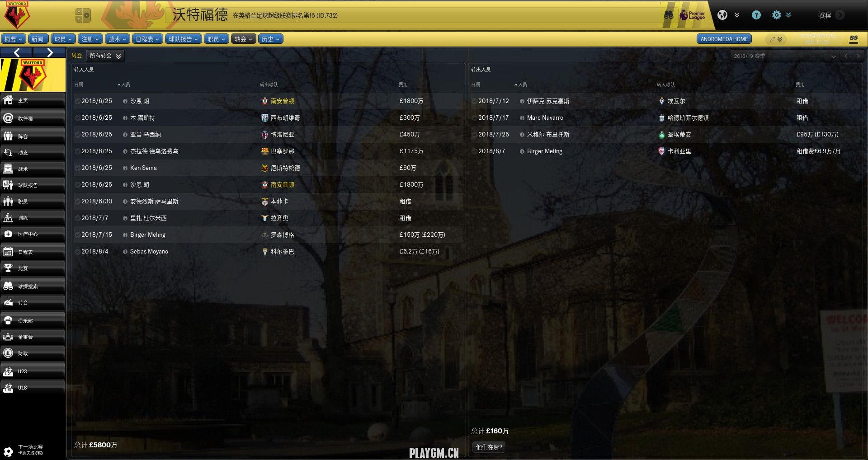
Task: Open the 南安普顿 club link in first row
Action: pyautogui.click(x=282, y=101)
